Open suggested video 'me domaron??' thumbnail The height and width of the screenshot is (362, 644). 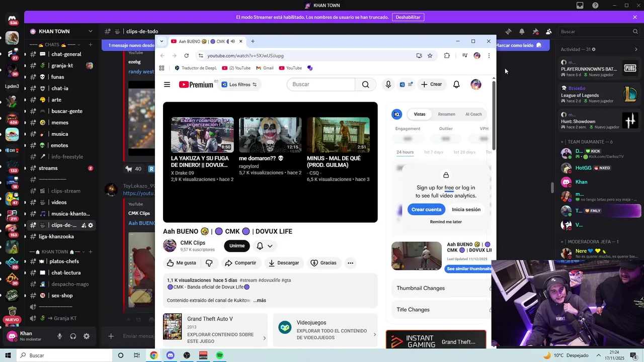pyautogui.click(x=270, y=135)
